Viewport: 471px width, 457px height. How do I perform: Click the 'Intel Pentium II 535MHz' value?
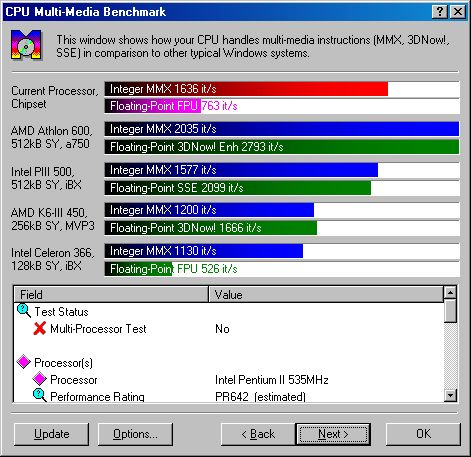[272, 380]
